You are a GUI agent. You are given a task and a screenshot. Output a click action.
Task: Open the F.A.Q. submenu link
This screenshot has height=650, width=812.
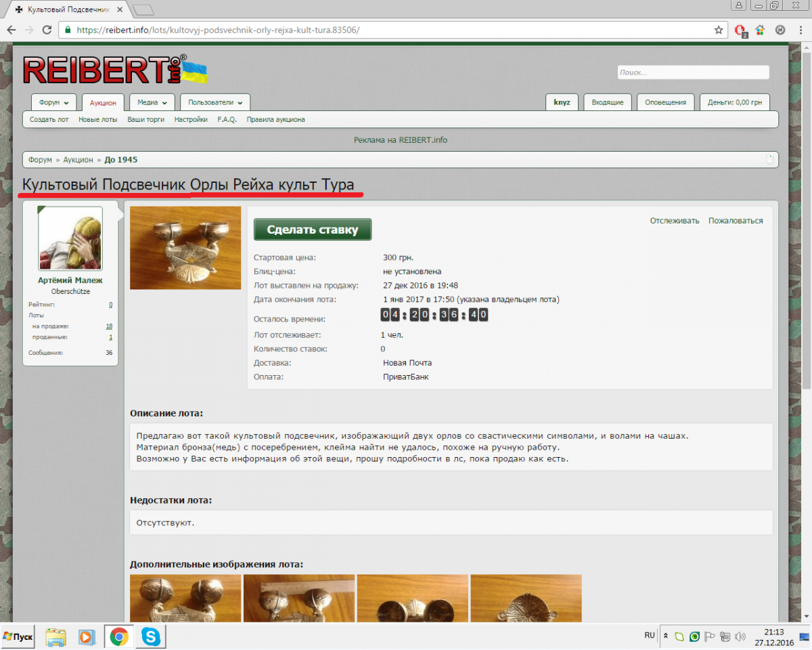[227, 119]
